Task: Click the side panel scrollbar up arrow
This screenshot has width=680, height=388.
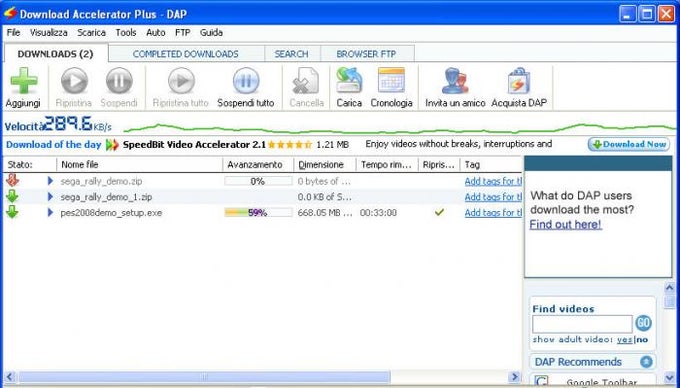Action: tap(669, 288)
